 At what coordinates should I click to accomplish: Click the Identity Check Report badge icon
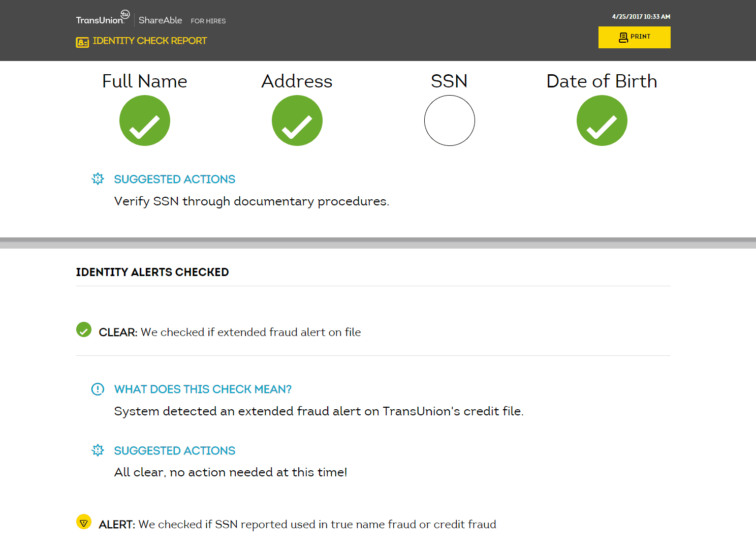tap(82, 41)
